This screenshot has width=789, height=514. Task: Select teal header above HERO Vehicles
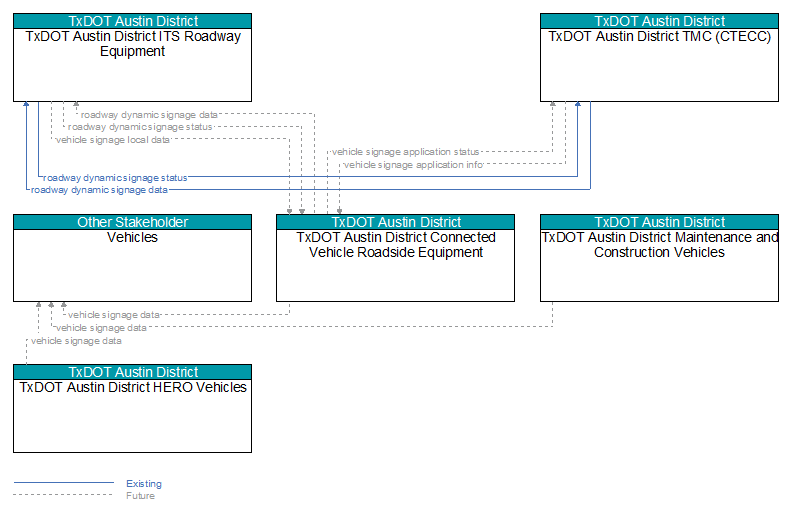point(132,372)
